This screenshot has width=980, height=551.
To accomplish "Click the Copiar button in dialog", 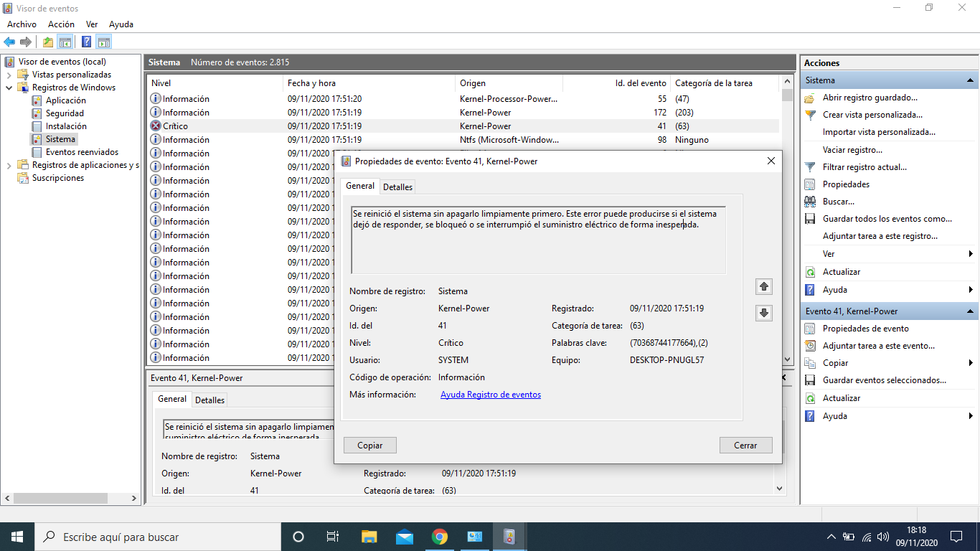I will point(370,446).
